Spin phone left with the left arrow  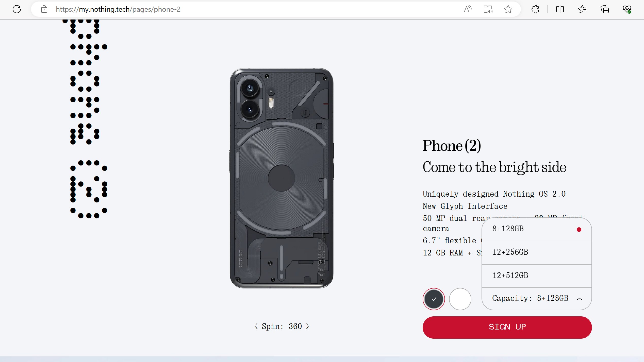256,326
